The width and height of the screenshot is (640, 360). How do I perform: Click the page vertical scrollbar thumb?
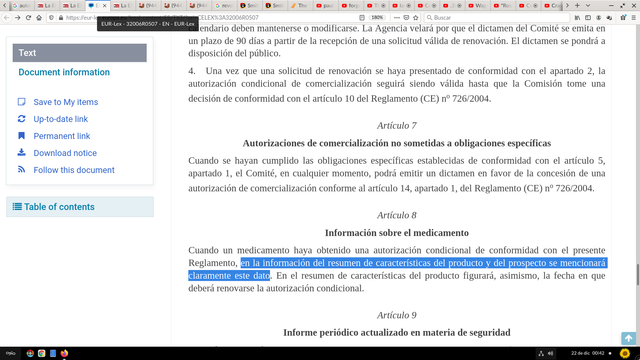pos(638,275)
